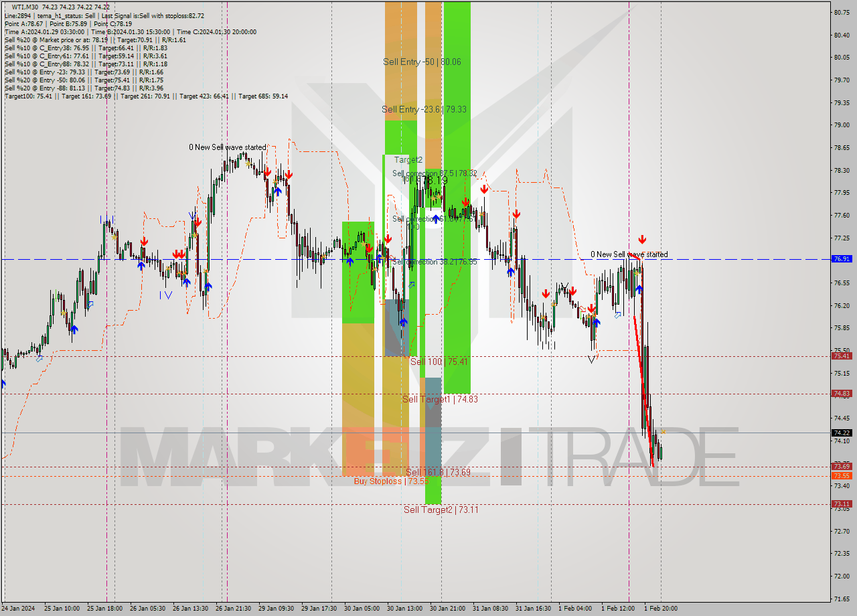Click the 76.20 price axis value
The image size is (857, 616).
tap(842, 305)
